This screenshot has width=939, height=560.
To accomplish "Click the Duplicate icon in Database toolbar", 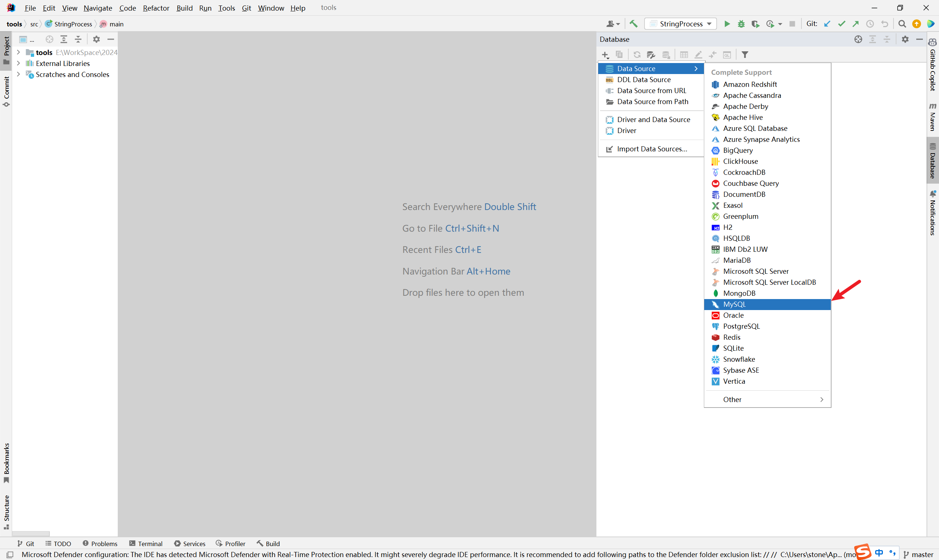I will pos(619,55).
